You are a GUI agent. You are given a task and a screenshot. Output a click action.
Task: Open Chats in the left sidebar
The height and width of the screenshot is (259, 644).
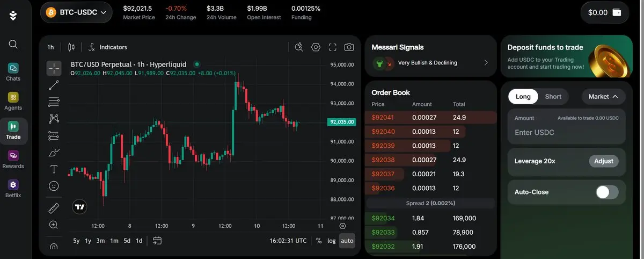13,72
